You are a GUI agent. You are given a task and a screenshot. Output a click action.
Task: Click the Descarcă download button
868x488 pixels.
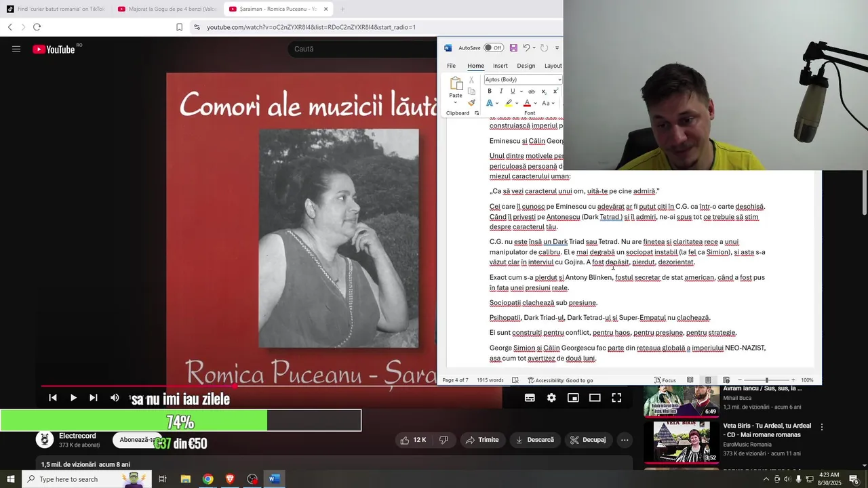click(x=535, y=440)
